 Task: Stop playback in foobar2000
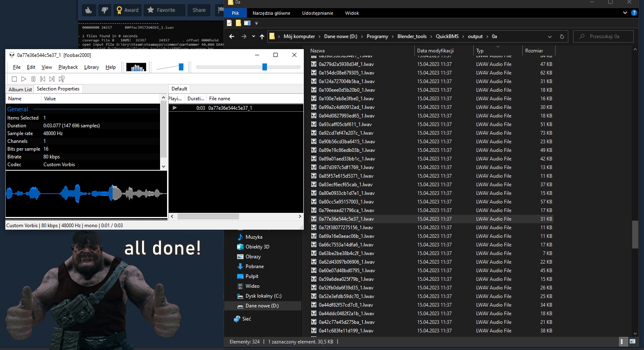(x=14, y=79)
